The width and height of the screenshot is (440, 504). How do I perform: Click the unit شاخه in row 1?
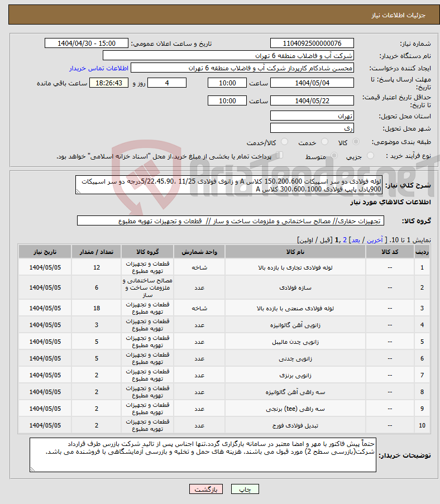[199, 267]
